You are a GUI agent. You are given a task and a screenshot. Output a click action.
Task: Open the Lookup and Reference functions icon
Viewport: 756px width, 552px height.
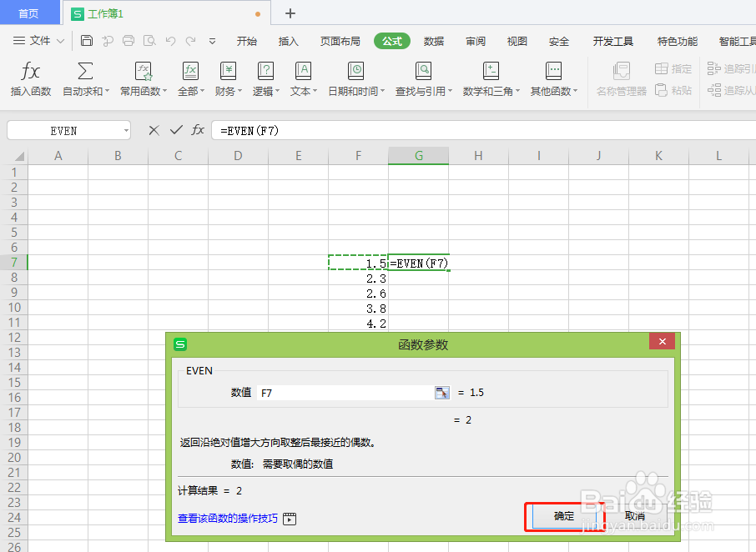[x=423, y=71]
